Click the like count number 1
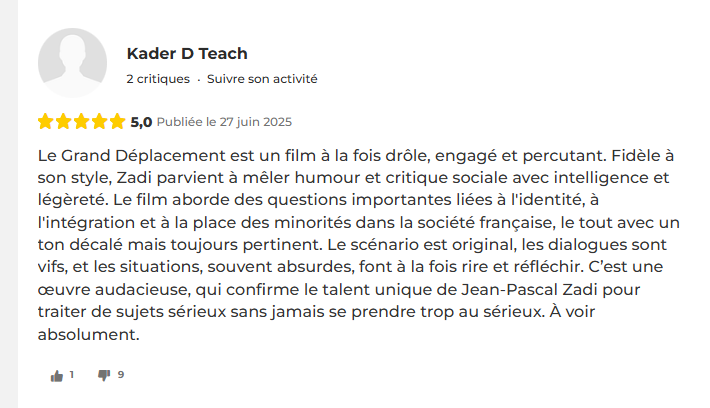Image resolution: width=710 pixels, height=408 pixels. [x=72, y=374]
